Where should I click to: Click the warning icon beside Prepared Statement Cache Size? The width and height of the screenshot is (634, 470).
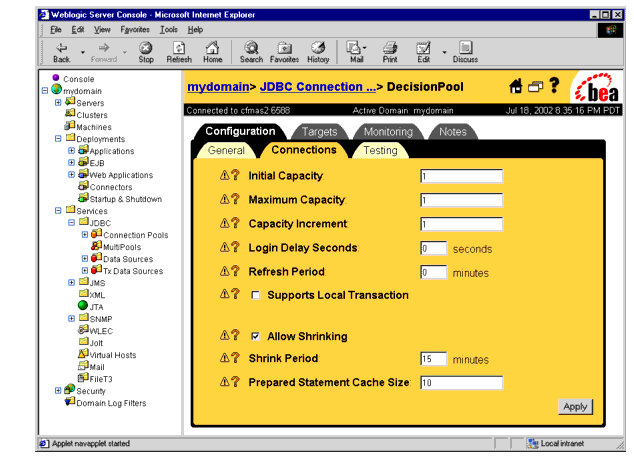tap(224, 381)
